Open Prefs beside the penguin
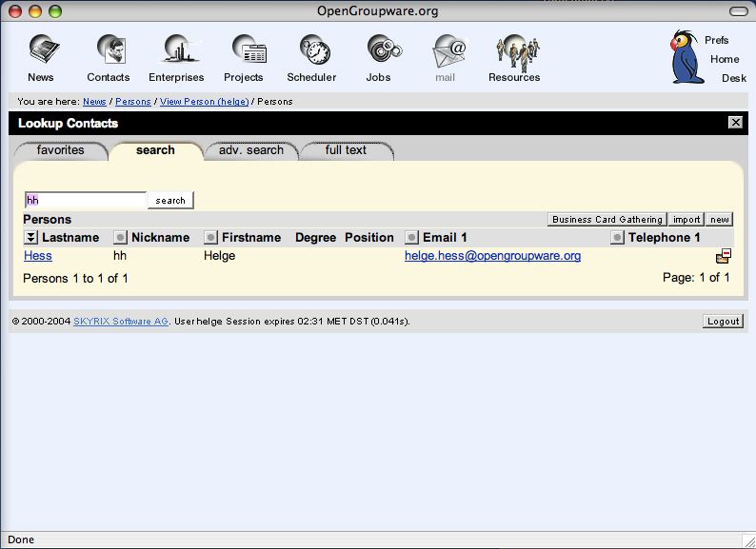This screenshot has width=756, height=549. pos(716,40)
